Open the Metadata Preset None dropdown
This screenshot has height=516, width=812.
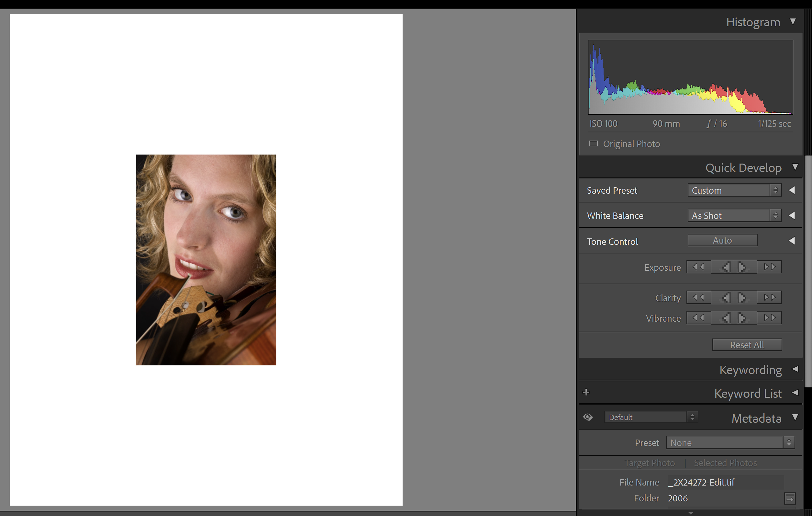point(730,442)
